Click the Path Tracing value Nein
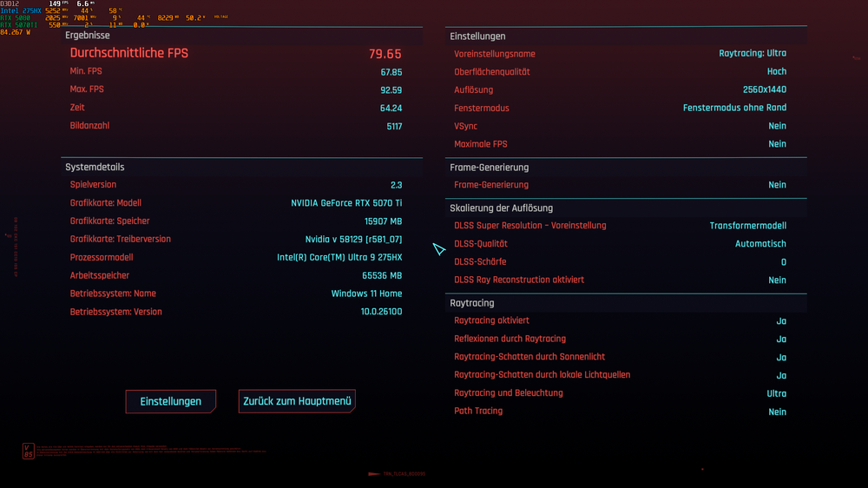Screen dimensions: 868x488 click(x=777, y=412)
